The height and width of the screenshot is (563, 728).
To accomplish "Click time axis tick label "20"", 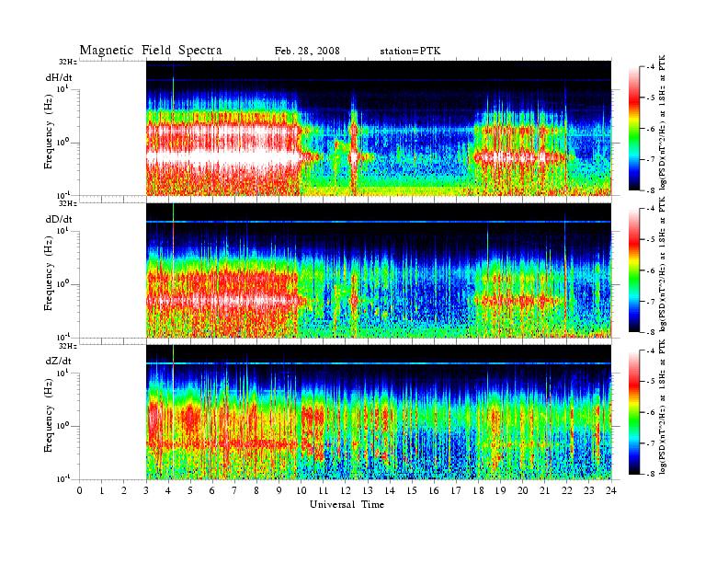I will (x=523, y=490).
